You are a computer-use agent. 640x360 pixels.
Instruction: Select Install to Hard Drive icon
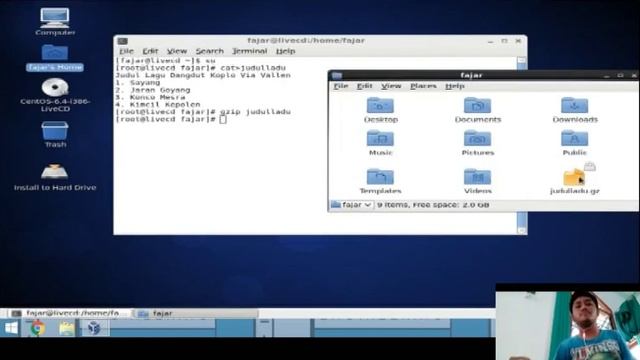coord(55,171)
